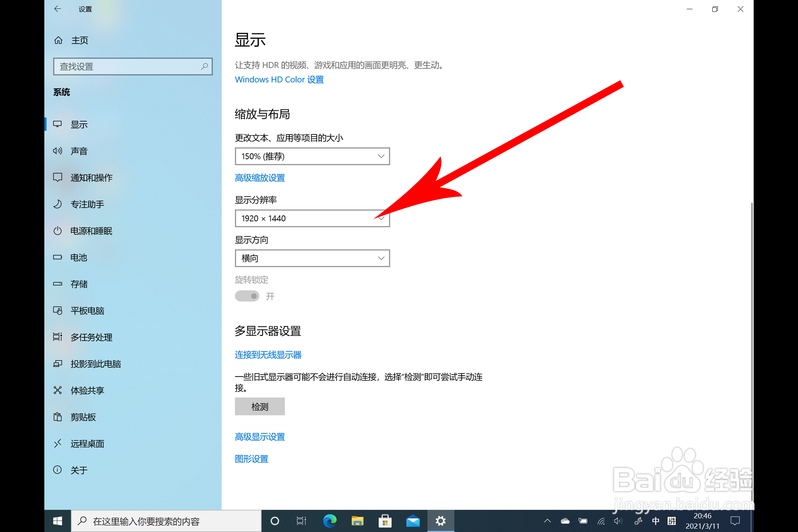Viewport: 798px width, 532px height.
Task: Open Cortana circle icon on taskbar
Action: tap(275, 521)
